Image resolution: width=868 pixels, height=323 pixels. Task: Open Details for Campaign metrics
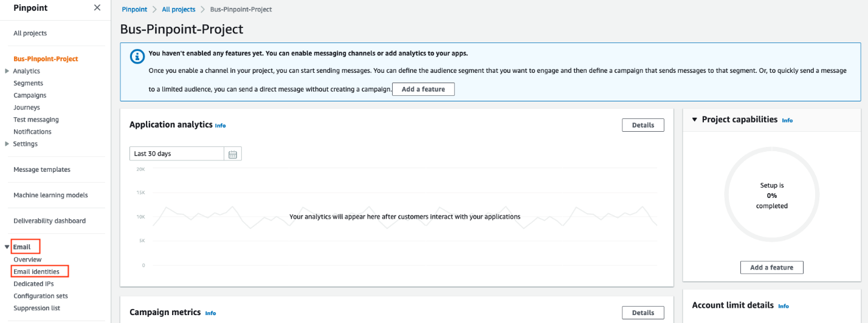[643, 313]
